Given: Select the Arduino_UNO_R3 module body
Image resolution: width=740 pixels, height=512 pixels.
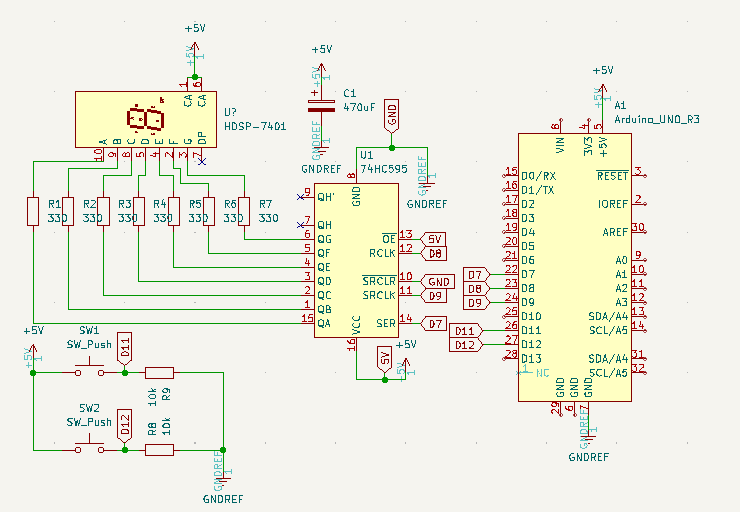Looking at the screenshot, I should point(575,267).
